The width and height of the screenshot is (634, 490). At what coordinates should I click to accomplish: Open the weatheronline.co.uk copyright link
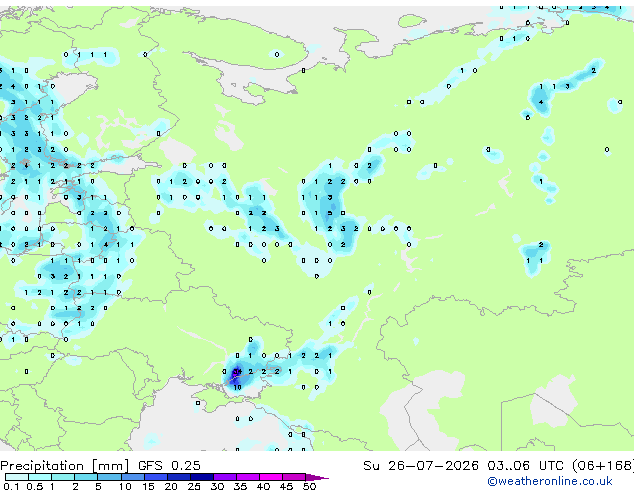(x=550, y=481)
